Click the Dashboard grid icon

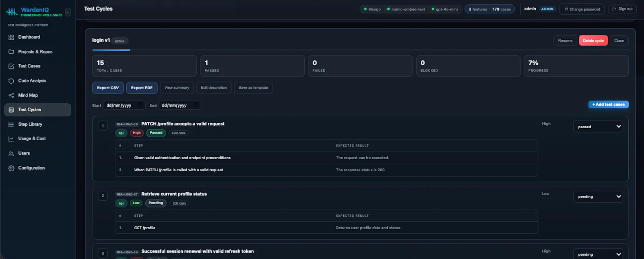coord(11,37)
